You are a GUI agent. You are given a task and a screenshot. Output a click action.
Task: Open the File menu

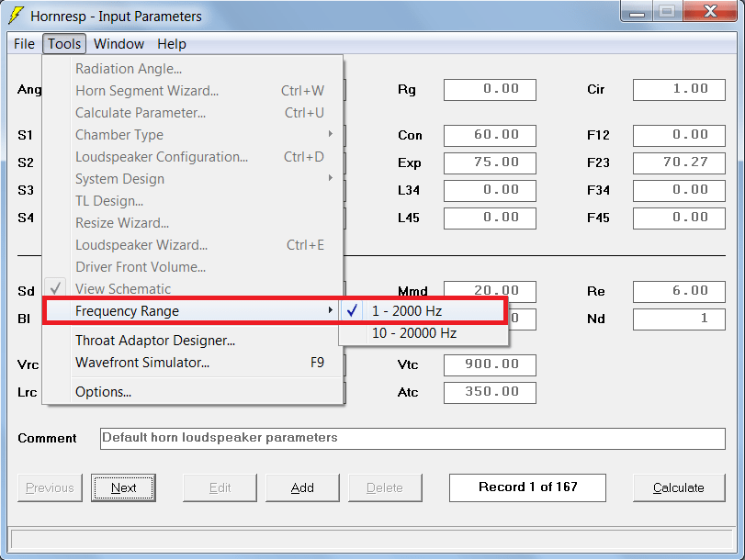point(24,44)
